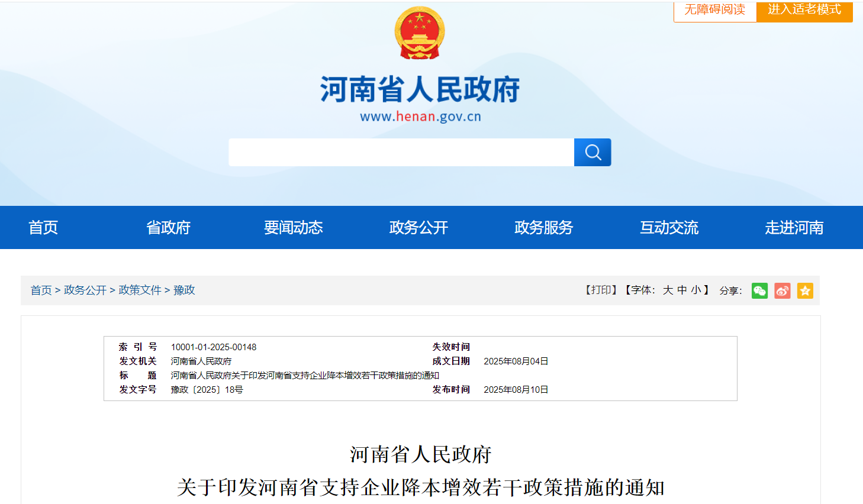Open the 省政府 navigation tab
The image size is (863, 504).
[x=168, y=228]
